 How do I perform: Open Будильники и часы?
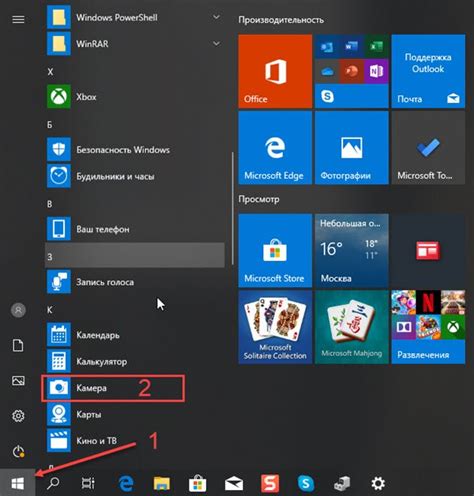(x=135, y=176)
